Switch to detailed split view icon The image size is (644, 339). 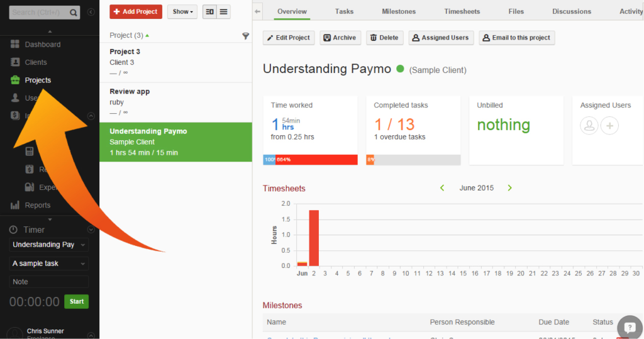[209, 12]
